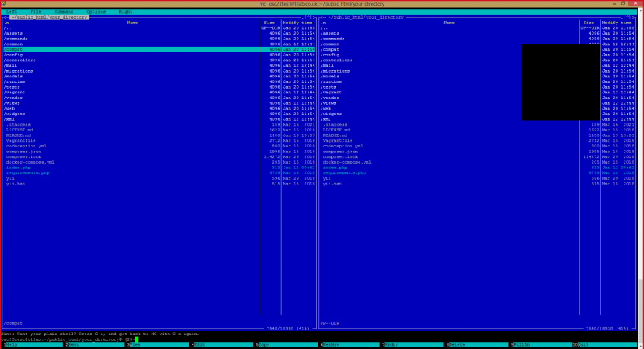Image resolution: width=644 pixels, height=349 pixels.
Task: Sort left panel by Size column header
Action: tap(269, 22)
